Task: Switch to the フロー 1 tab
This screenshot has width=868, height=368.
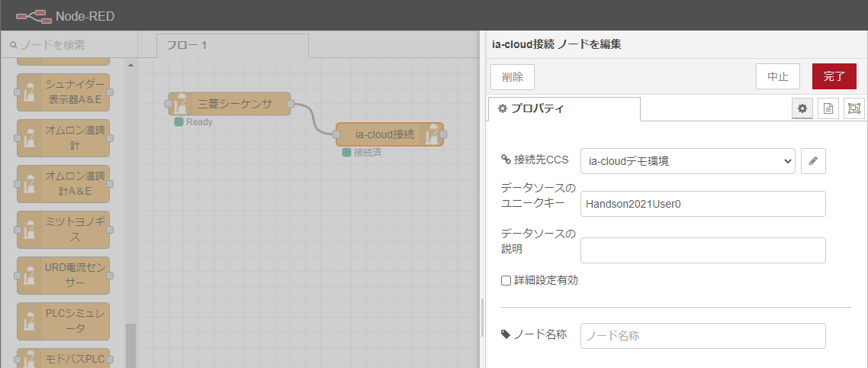Action: [x=233, y=46]
